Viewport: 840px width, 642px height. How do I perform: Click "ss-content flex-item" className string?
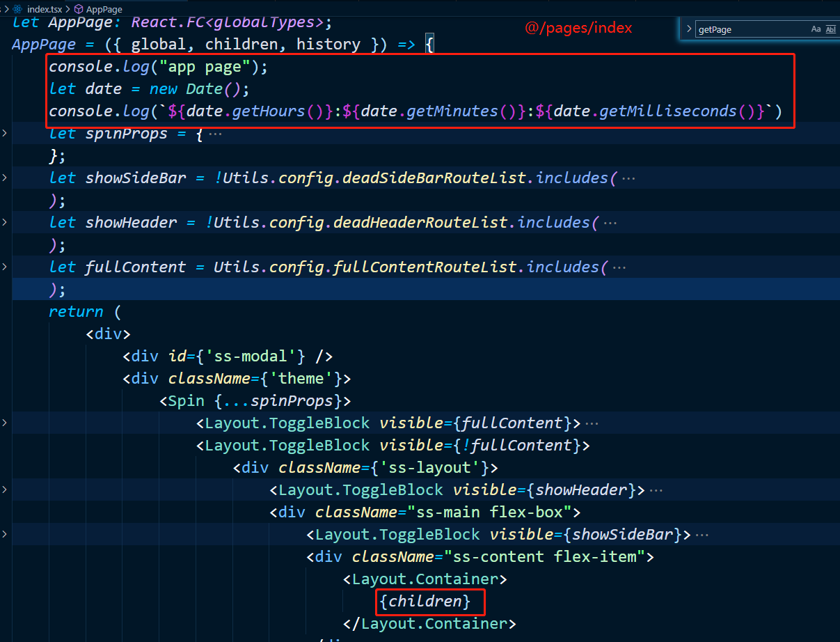click(x=545, y=556)
